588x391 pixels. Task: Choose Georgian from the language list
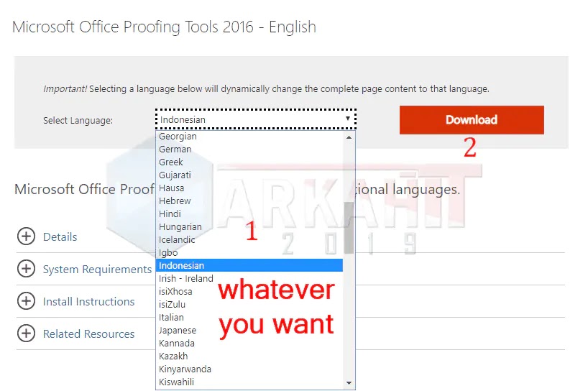[x=249, y=137]
